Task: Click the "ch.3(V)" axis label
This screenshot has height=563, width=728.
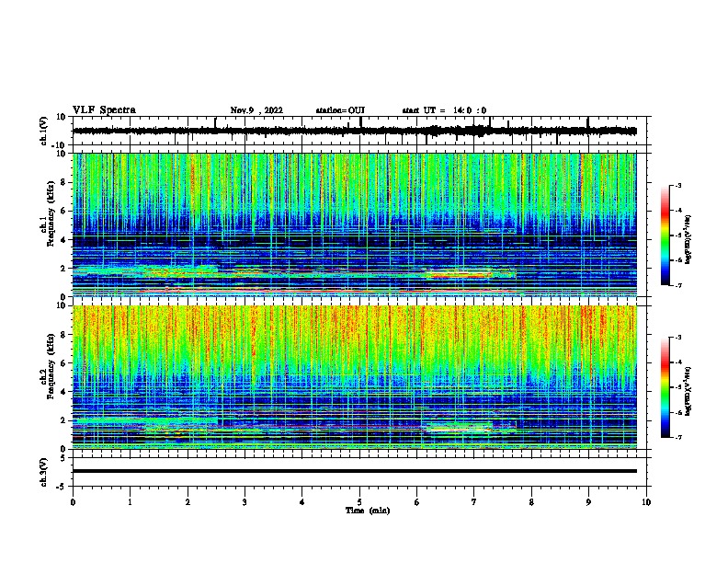Action: (x=44, y=472)
